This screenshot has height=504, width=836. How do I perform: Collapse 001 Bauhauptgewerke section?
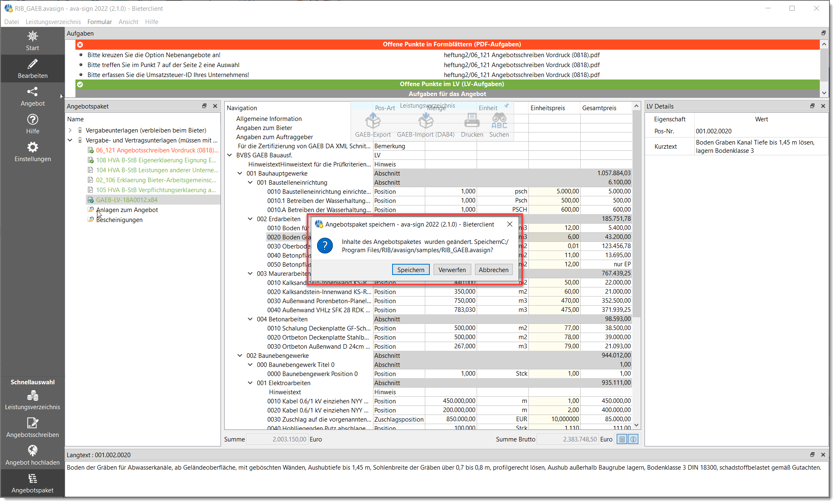tap(240, 174)
